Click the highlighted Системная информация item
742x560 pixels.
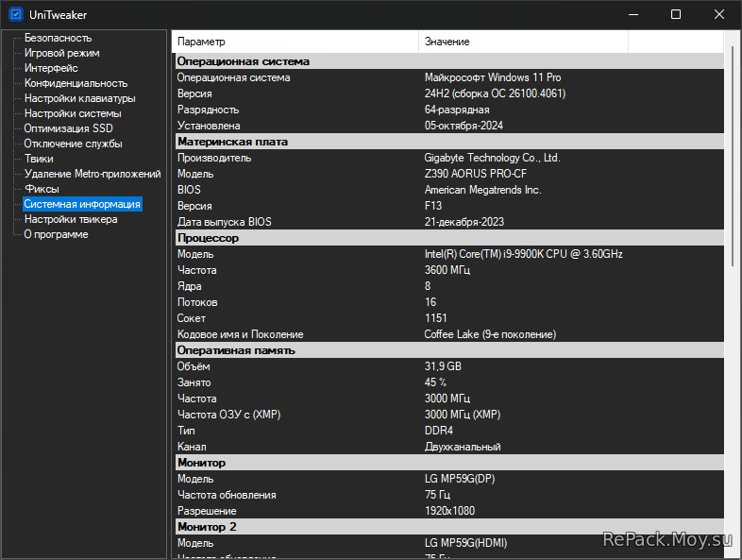pos(82,204)
